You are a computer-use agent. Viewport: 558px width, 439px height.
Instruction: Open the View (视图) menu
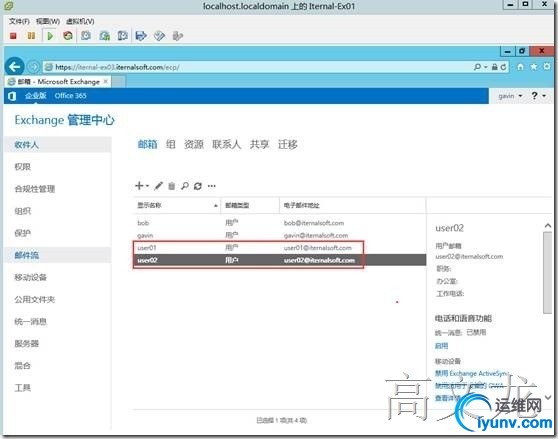[x=48, y=21]
